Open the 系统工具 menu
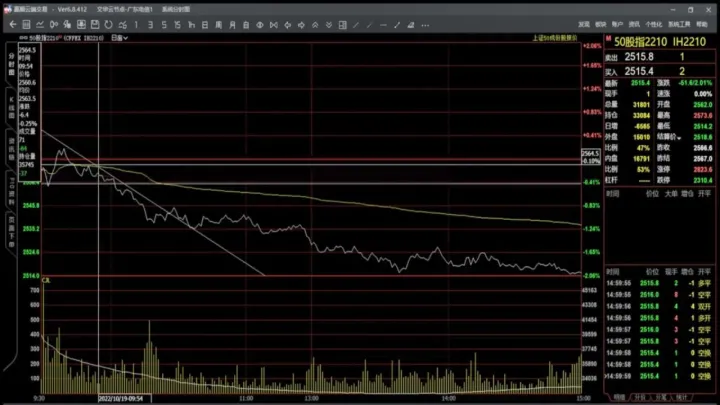 [x=679, y=23]
